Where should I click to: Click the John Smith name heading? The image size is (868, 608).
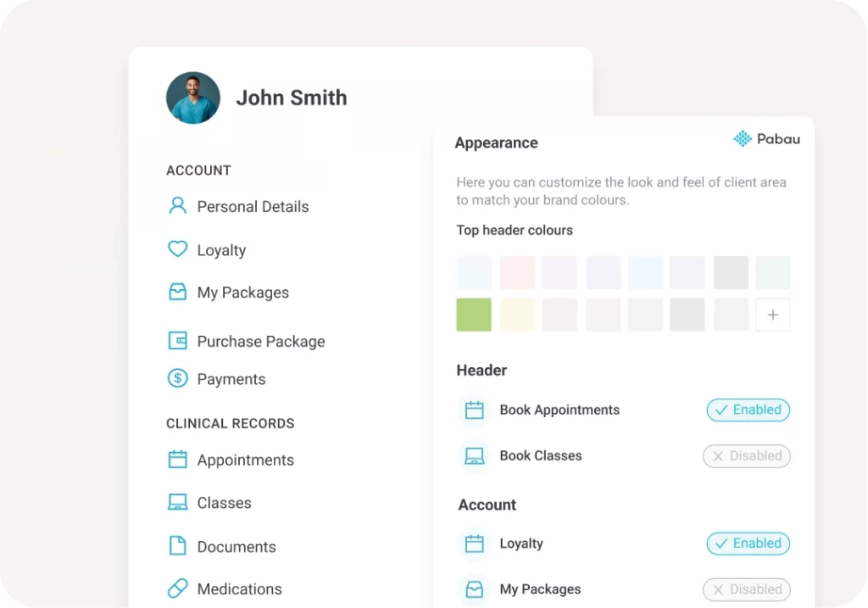pos(292,98)
